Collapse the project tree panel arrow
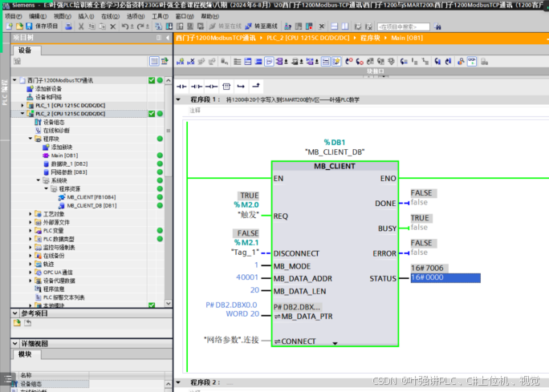549x392 pixels. (x=168, y=38)
